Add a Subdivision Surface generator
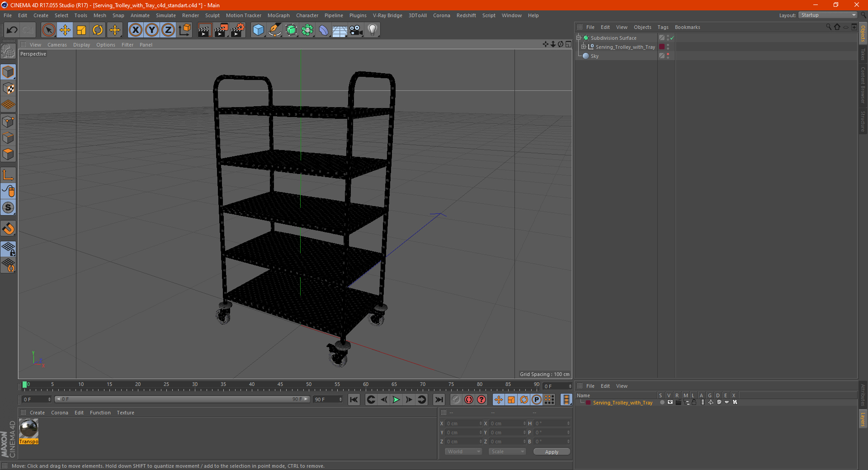The height and width of the screenshot is (470, 868). pos(291,30)
